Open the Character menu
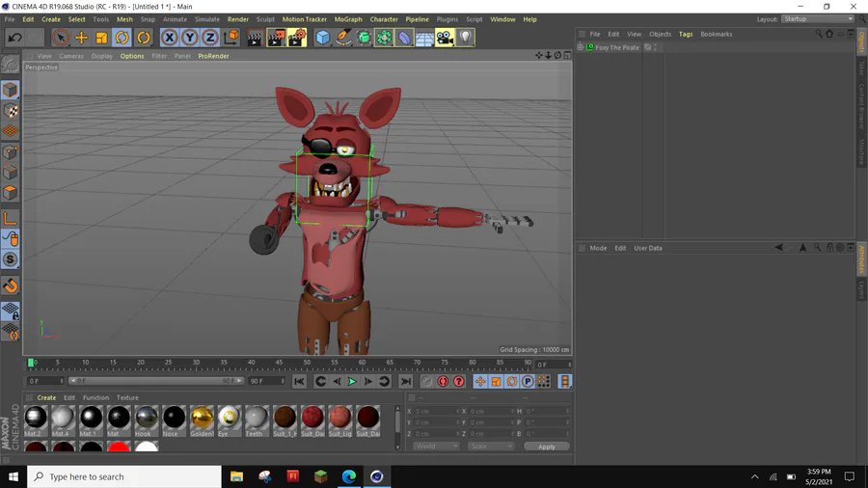Screen dimensions: 868x488 [x=384, y=19]
